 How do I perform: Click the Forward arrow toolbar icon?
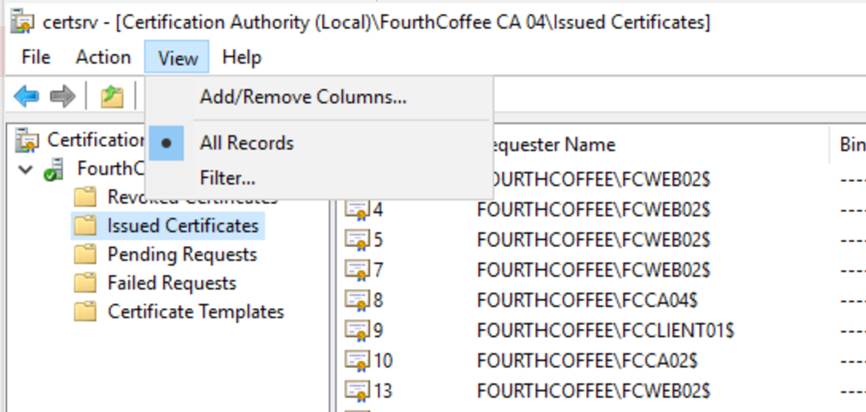coord(62,96)
